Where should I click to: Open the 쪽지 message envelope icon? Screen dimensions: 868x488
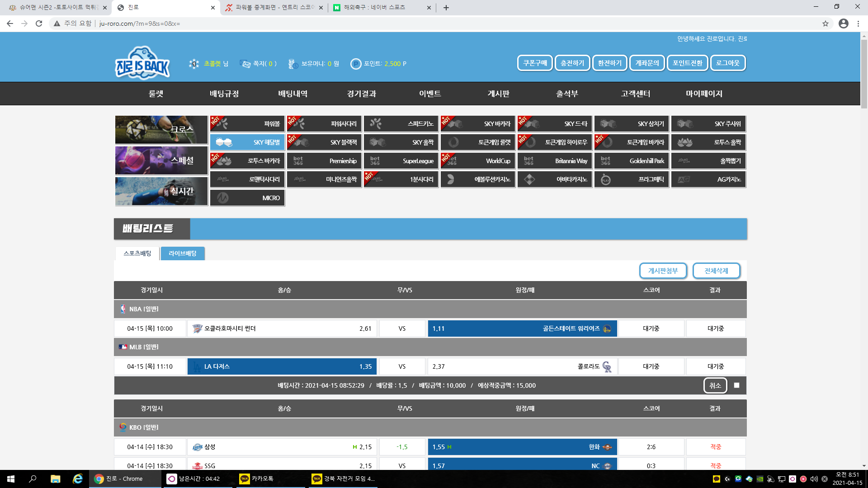[245, 64]
